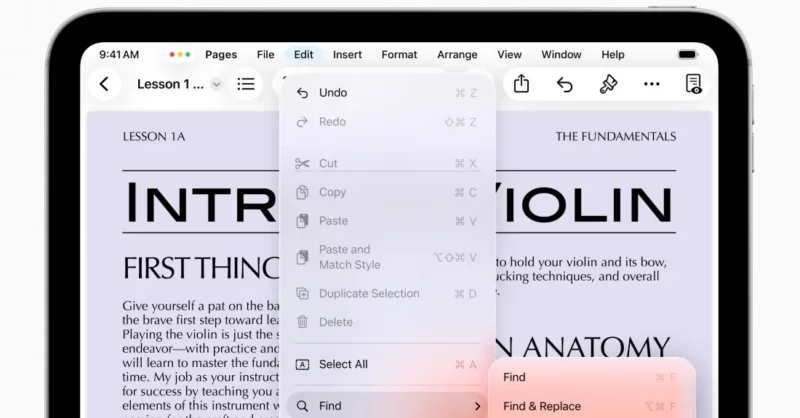
Task: Open the Format menu
Action: (x=399, y=55)
